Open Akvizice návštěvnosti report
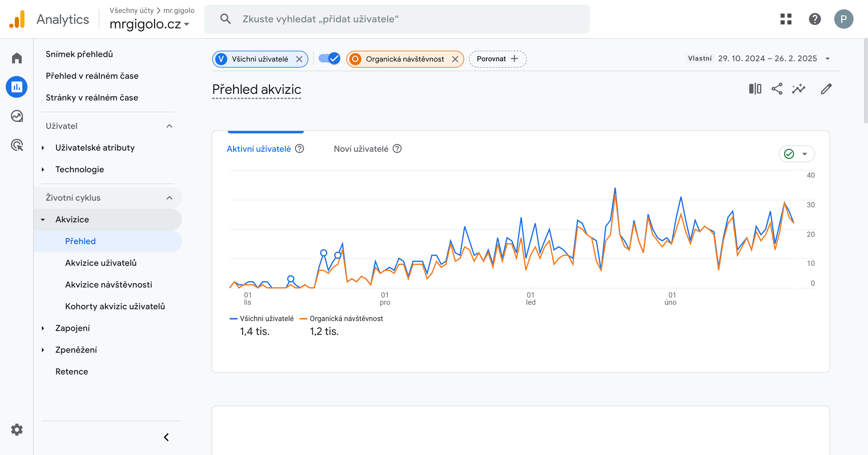This screenshot has height=455, width=868. 108,285
